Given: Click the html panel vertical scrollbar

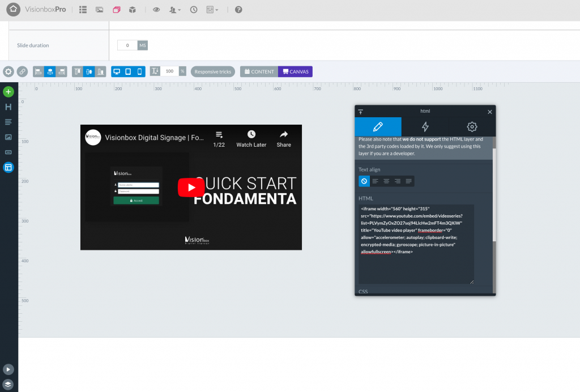Looking at the screenshot, I should pos(494,195).
